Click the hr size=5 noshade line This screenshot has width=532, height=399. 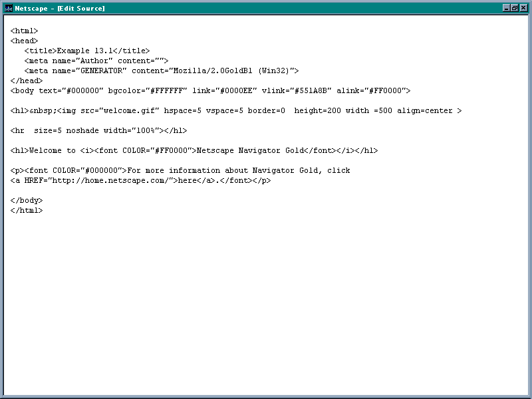tap(98, 130)
